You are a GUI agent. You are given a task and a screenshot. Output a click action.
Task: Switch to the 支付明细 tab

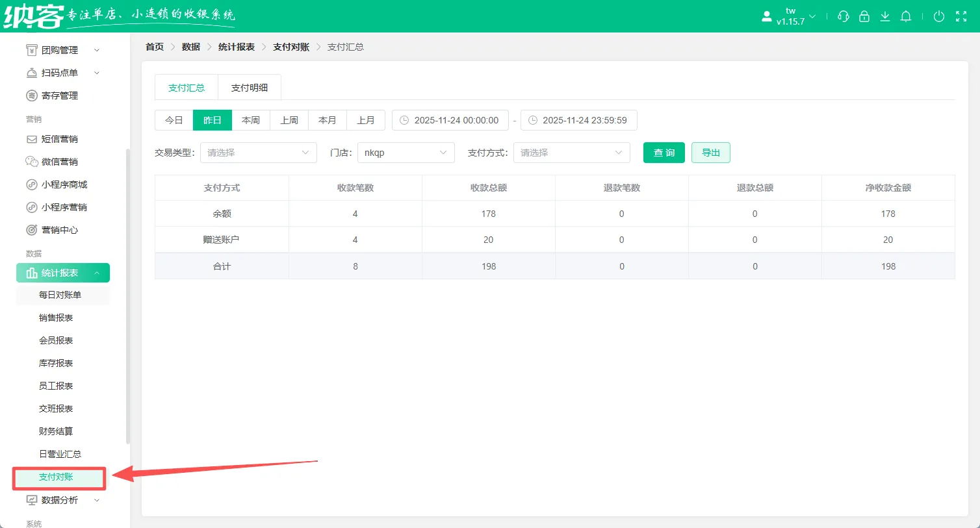pos(249,86)
